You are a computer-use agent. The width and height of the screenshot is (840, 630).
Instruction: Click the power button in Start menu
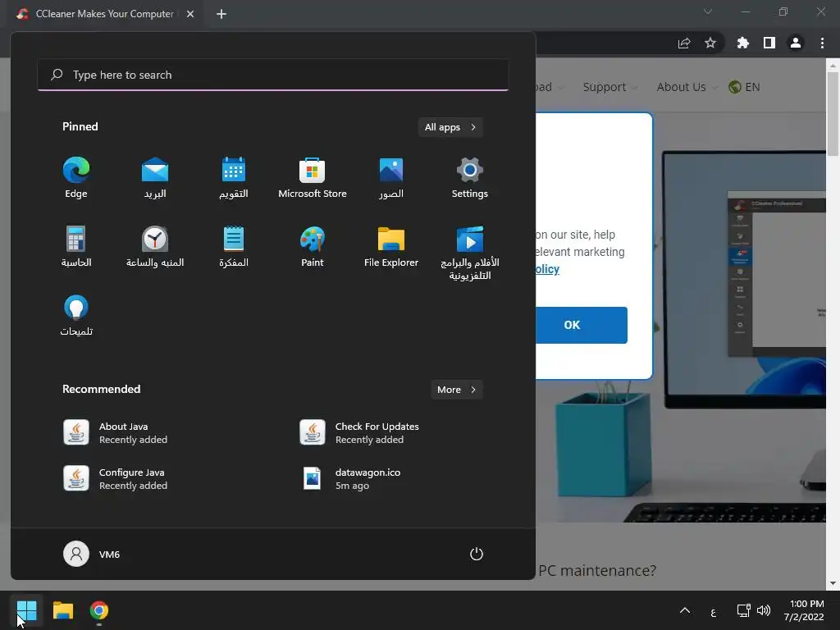[477, 554]
